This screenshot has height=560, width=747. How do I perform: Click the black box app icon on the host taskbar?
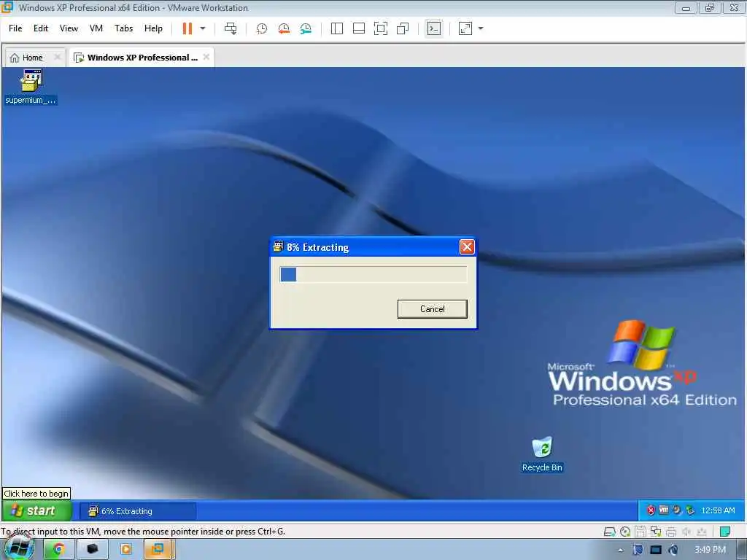point(92,550)
